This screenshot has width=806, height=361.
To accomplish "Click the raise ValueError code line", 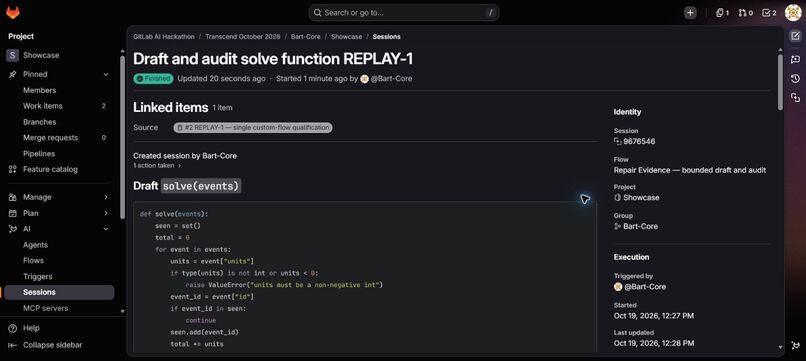I will (x=284, y=285).
